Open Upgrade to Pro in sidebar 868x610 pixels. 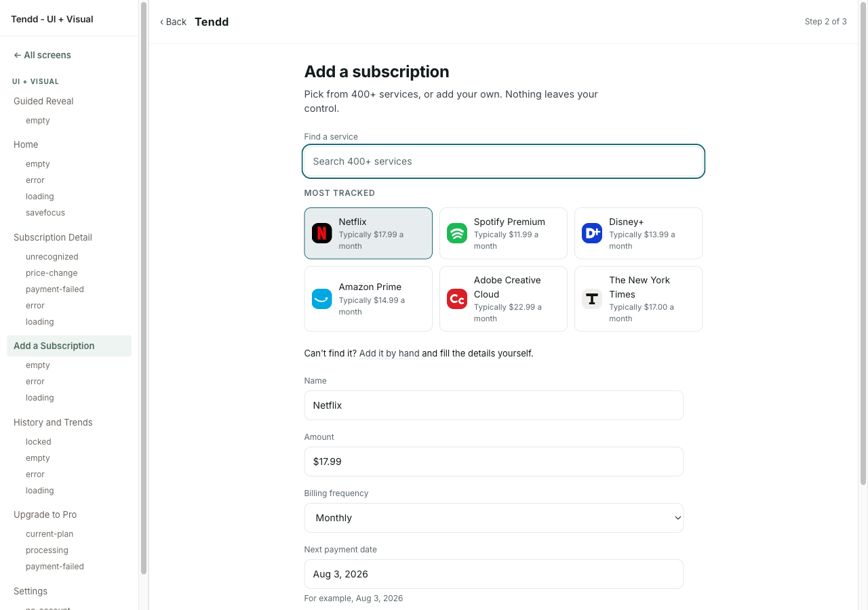click(45, 514)
